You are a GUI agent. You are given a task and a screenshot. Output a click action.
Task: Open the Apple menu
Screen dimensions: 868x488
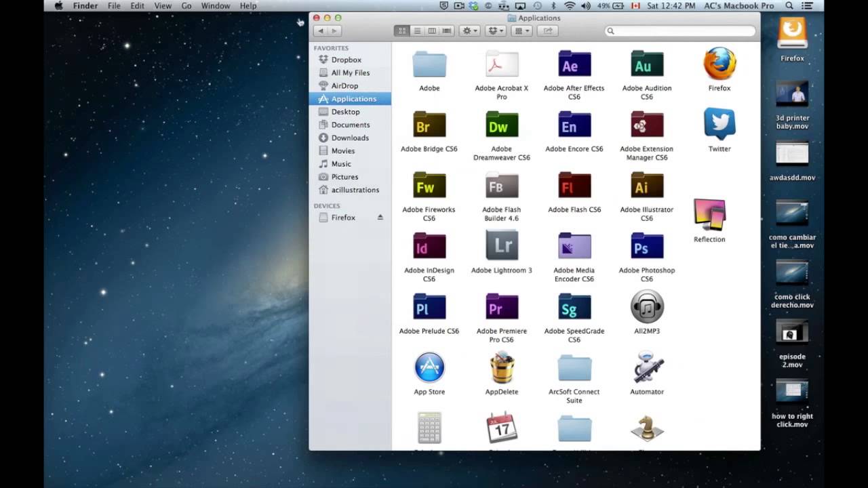pos(58,5)
